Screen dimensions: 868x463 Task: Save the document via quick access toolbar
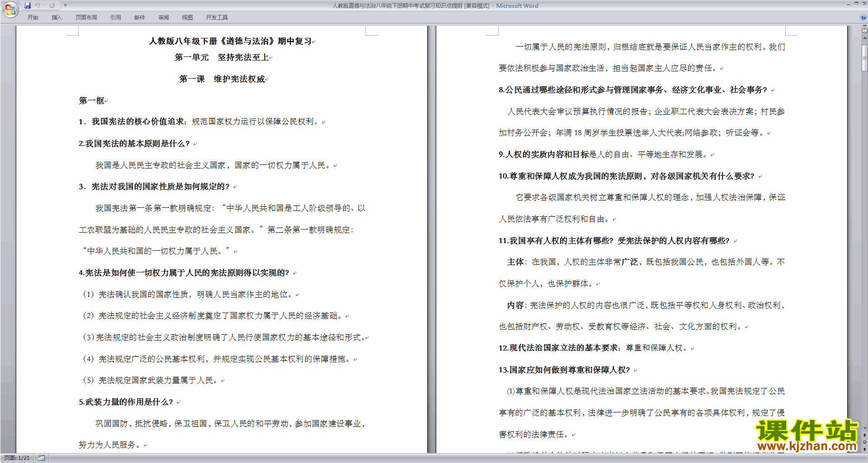(28, 5)
